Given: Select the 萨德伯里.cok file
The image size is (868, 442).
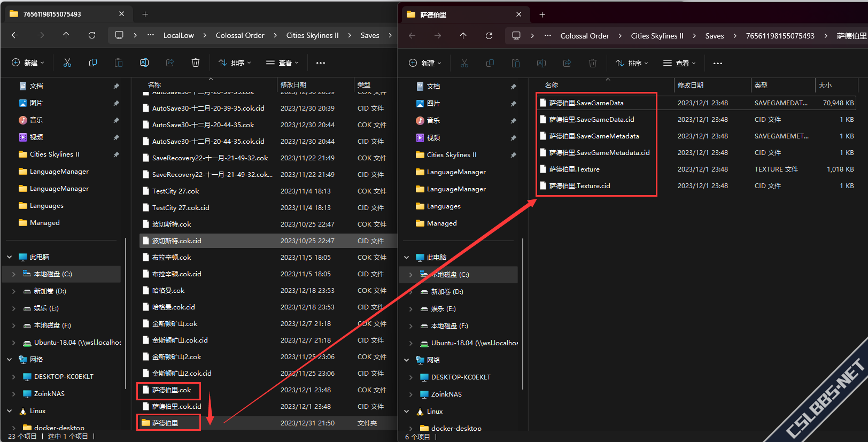Looking at the screenshot, I should 172,390.
